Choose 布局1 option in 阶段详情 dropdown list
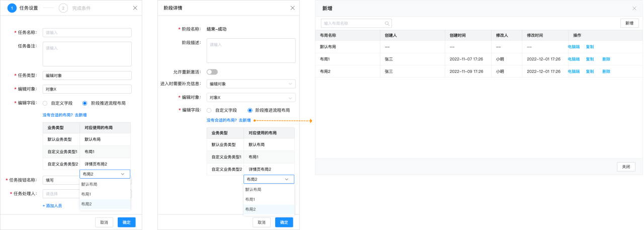This screenshot has height=230, width=644. [269, 200]
